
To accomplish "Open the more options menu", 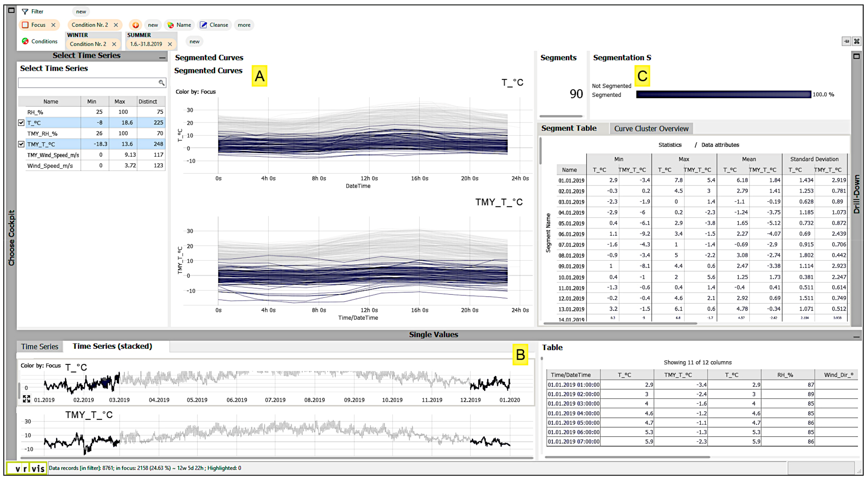I will pos(244,25).
